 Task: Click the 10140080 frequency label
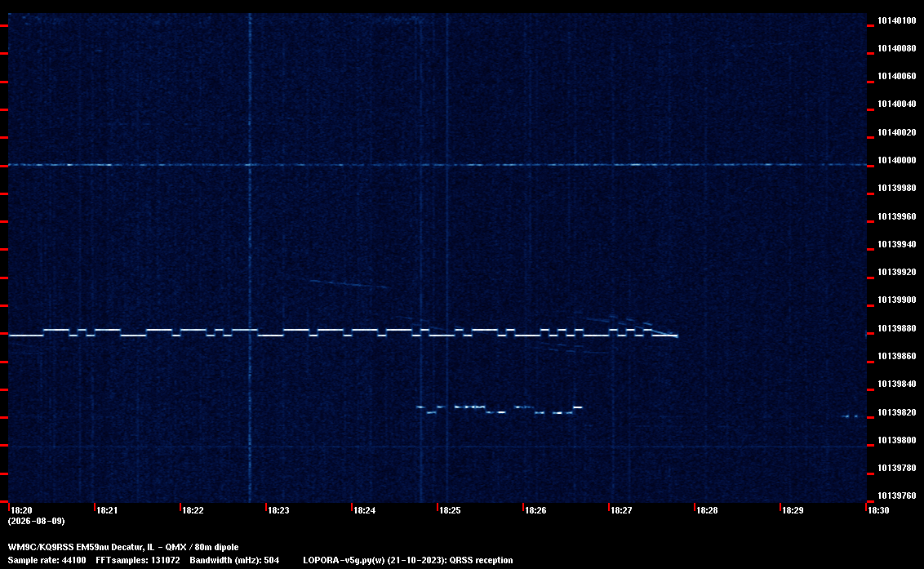click(x=896, y=48)
